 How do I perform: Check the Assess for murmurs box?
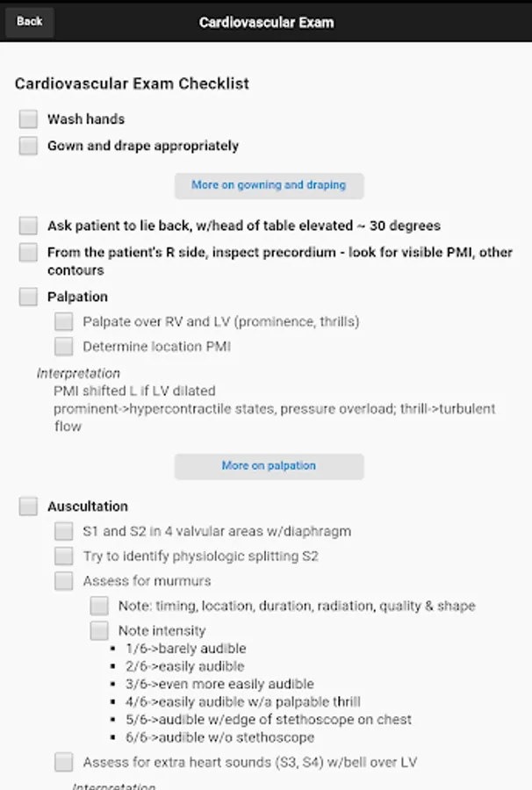(x=64, y=581)
